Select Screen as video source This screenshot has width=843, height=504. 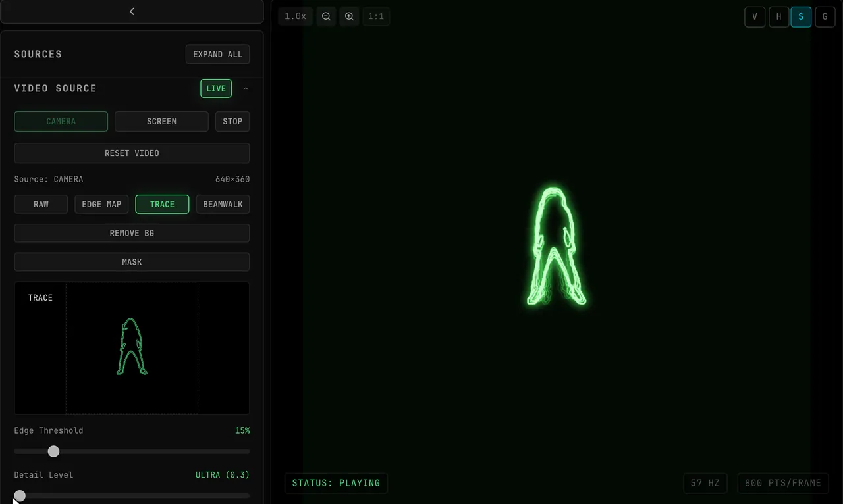pos(161,121)
